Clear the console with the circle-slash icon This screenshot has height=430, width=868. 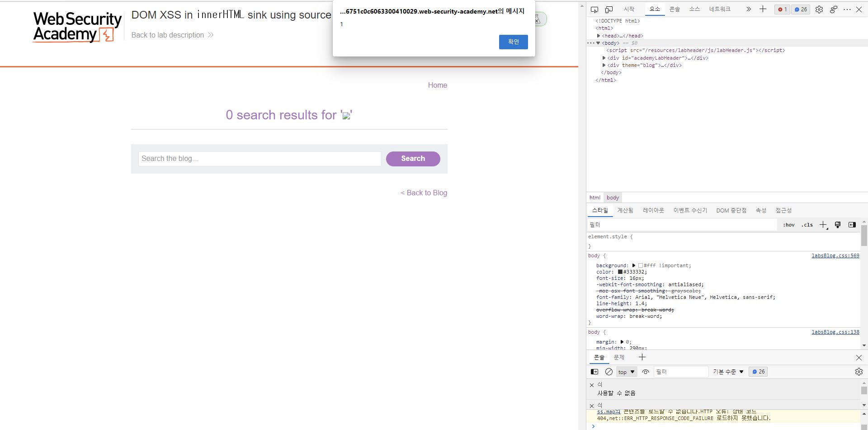click(x=609, y=372)
